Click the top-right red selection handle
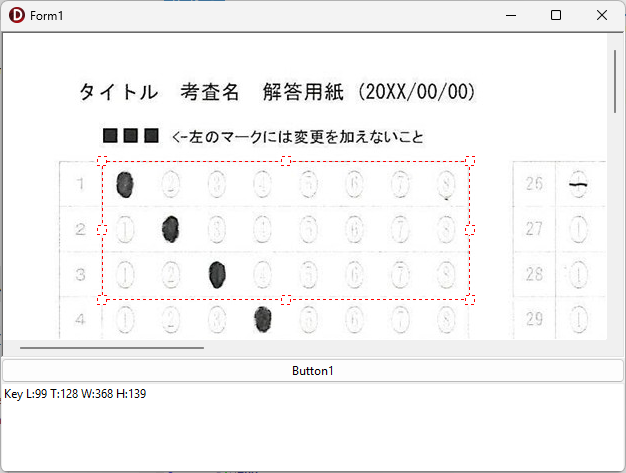 pos(470,160)
